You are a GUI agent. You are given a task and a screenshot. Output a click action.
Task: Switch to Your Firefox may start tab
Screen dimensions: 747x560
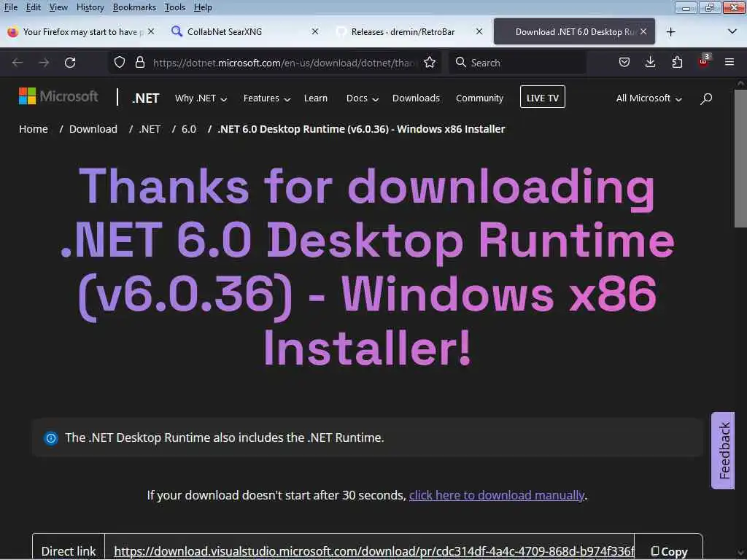tap(80, 31)
